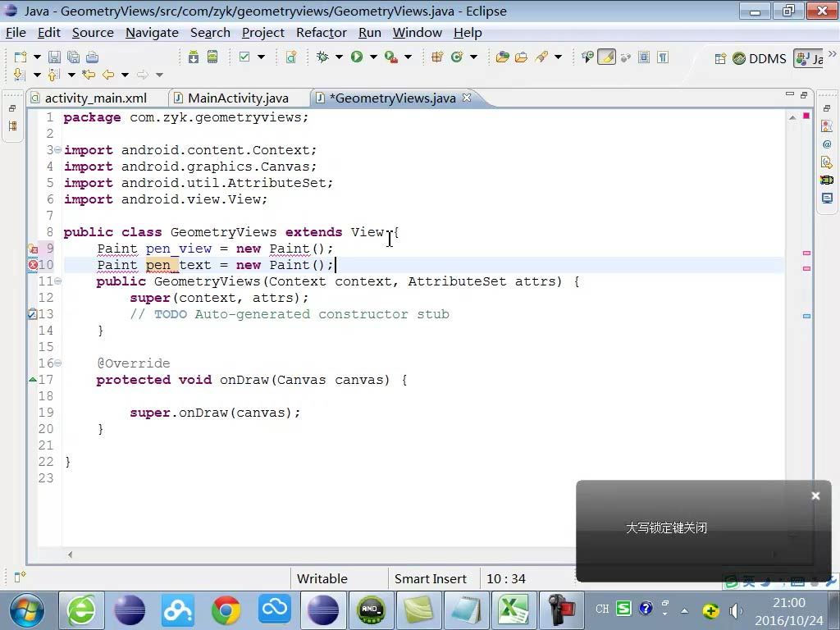Click the blue task marker in overview ruler
The width and height of the screenshot is (840, 630).
point(806,316)
